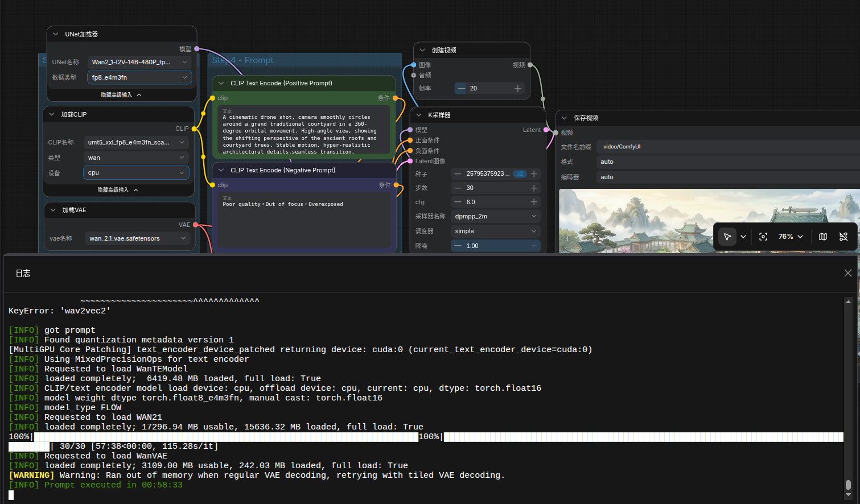The width and height of the screenshot is (860, 504).
Task: Click 隐藏高级输入 in 加载CLIP node
Action: [118, 190]
